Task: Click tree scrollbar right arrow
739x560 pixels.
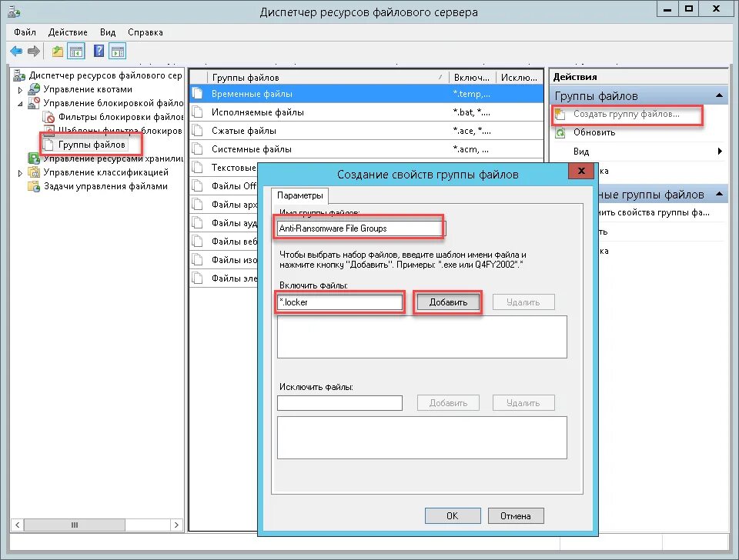Action: (x=177, y=525)
